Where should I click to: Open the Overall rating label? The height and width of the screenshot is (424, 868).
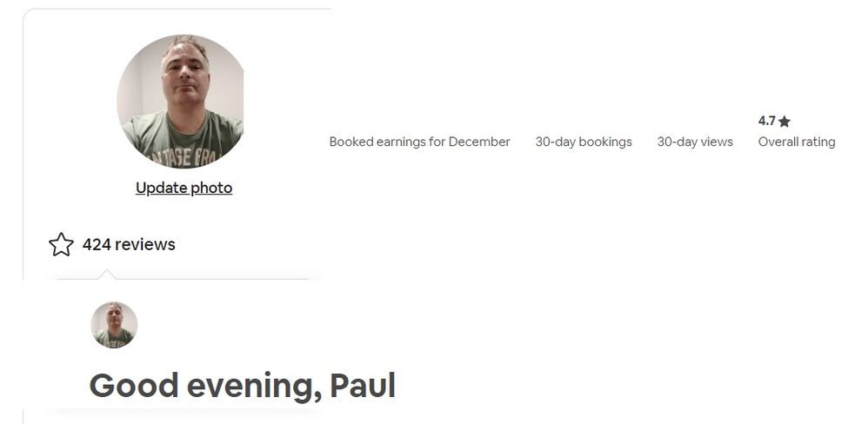[x=796, y=142]
